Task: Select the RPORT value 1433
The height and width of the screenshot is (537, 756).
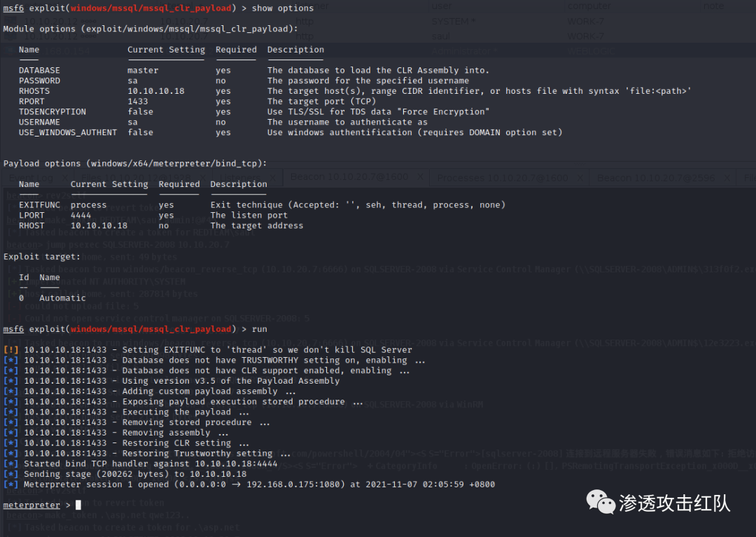Action: pyautogui.click(x=138, y=102)
